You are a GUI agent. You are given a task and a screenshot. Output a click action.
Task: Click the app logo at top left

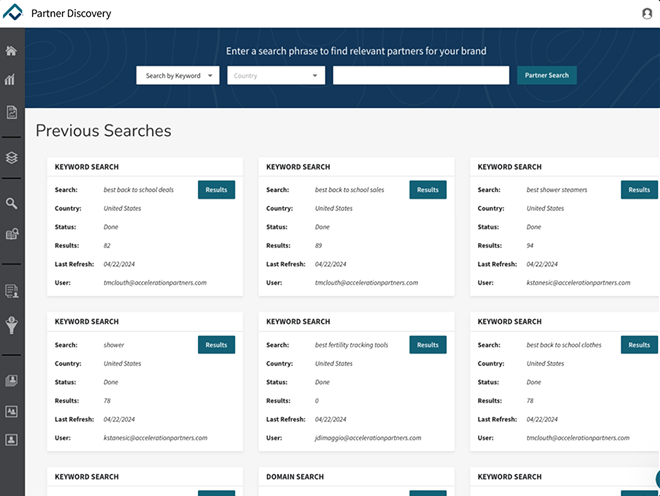click(x=13, y=13)
